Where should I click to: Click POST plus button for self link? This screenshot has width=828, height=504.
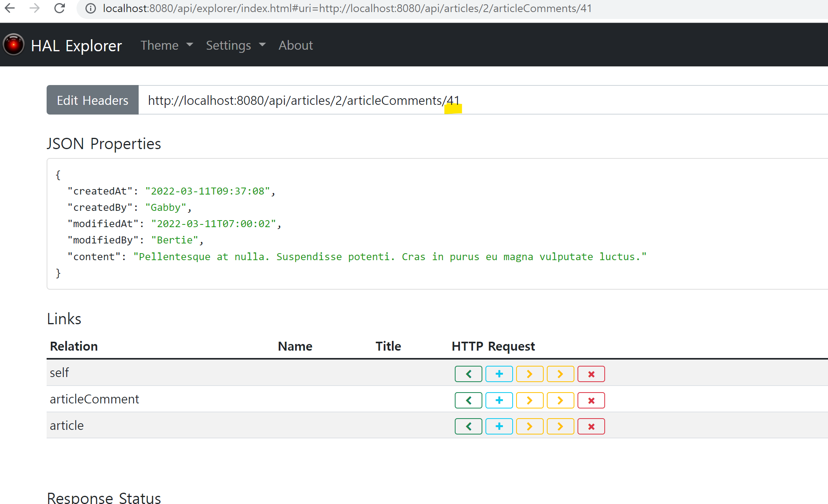(499, 374)
